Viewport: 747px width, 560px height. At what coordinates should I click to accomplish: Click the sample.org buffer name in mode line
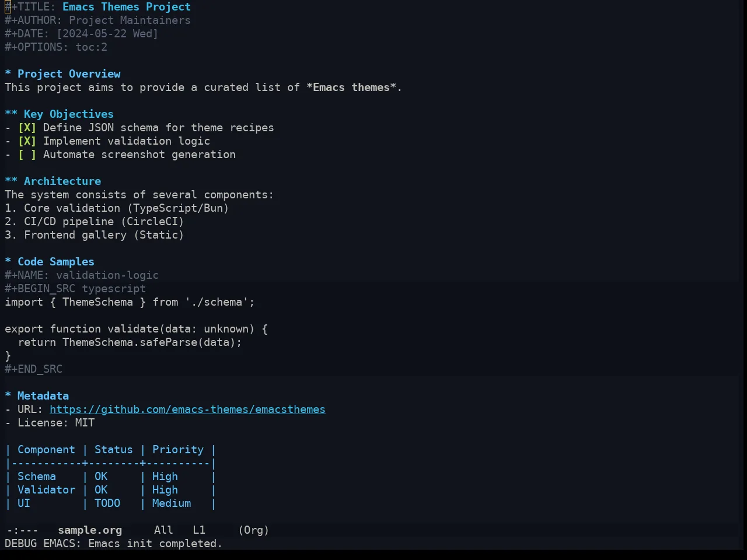[x=90, y=530]
